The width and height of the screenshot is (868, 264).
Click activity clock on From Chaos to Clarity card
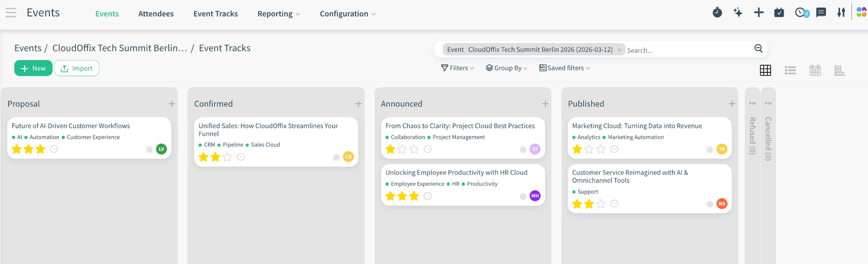(428, 149)
